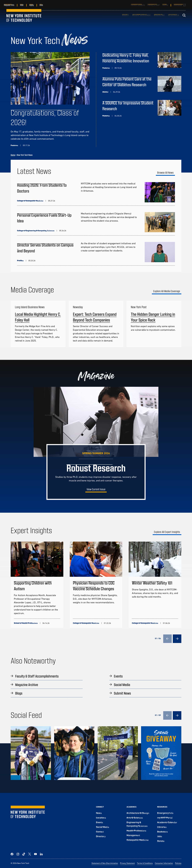Open the YouTube icon in footer

pos(35,854)
